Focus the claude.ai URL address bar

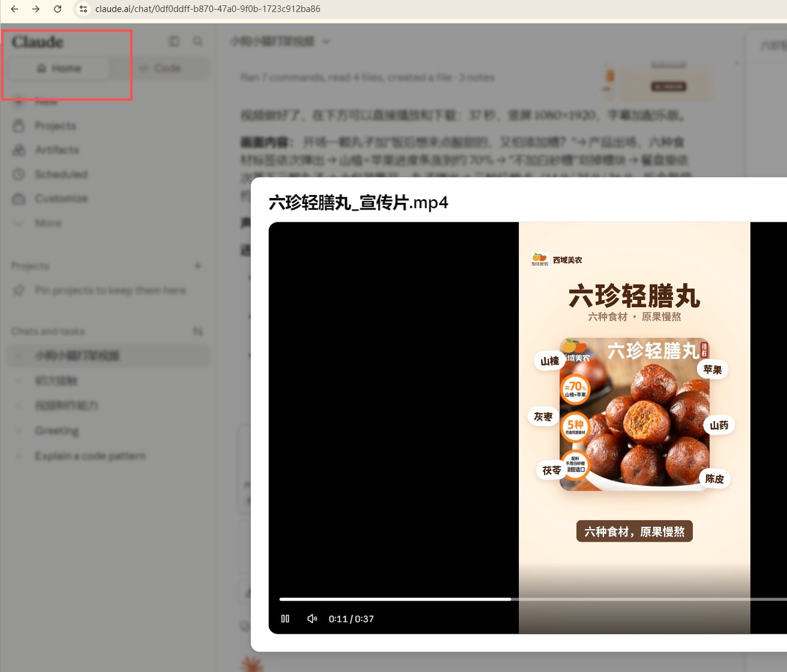click(x=208, y=9)
